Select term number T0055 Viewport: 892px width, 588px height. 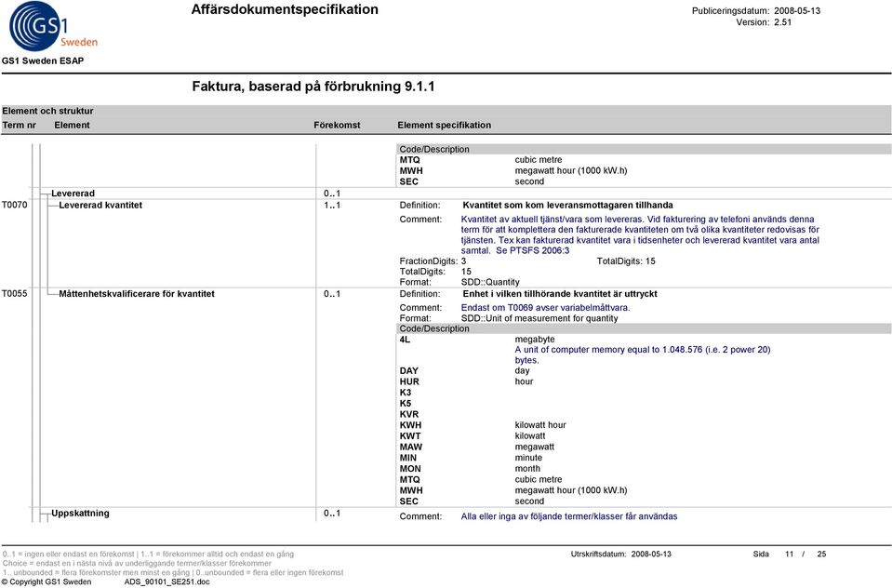click(x=14, y=294)
